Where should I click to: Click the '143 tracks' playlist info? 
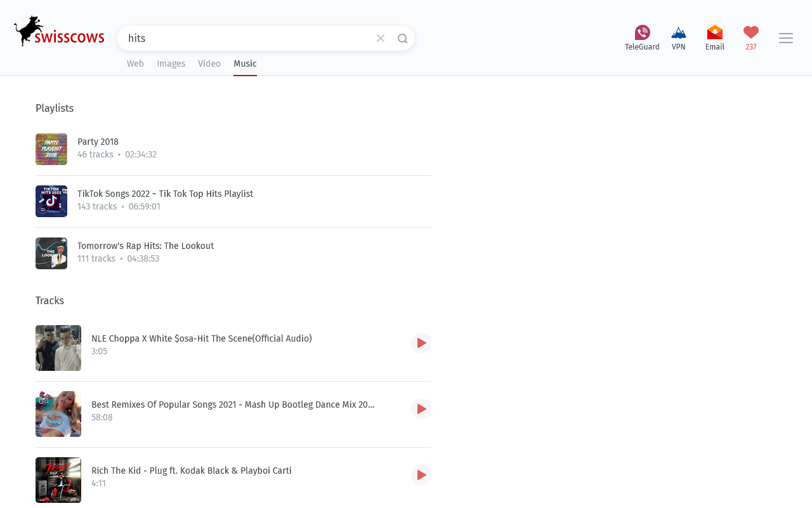click(x=97, y=207)
